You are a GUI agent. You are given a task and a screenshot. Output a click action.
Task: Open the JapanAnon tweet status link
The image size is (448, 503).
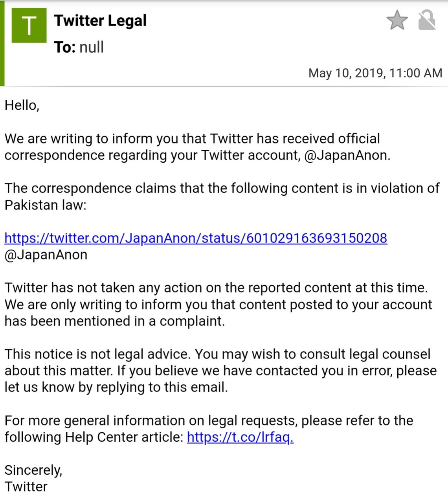coord(196,238)
